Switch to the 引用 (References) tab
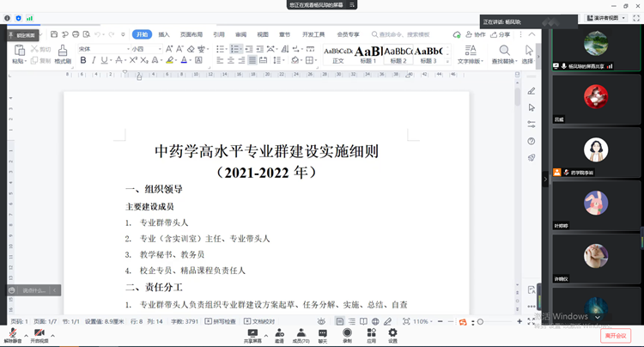 [x=219, y=34]
